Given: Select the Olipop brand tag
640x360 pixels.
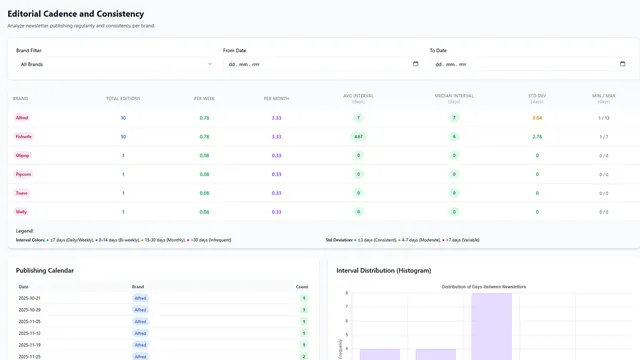Looking at the screenshot, I should pos(22,155).
